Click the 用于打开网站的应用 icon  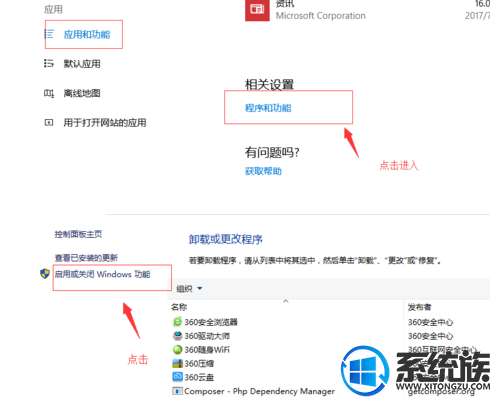[x=49, y=123]
